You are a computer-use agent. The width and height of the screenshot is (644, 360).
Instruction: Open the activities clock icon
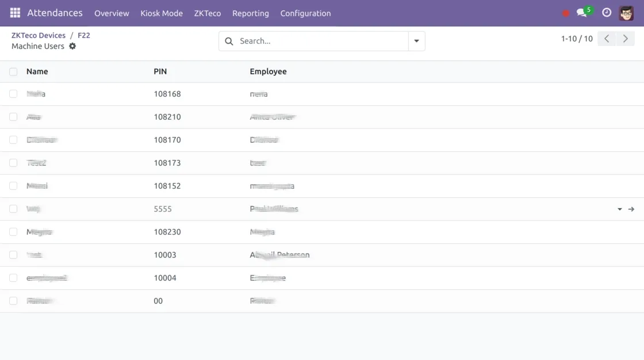[x=607, y=13]
